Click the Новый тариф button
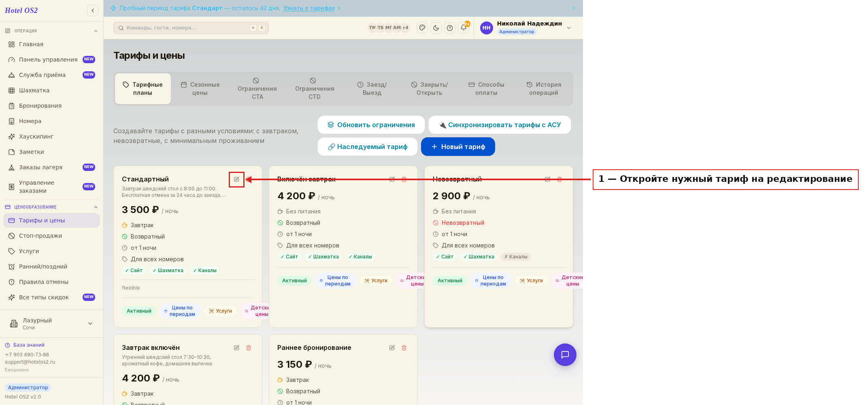This screenshot has height=405, width=868. coord(458,147)
